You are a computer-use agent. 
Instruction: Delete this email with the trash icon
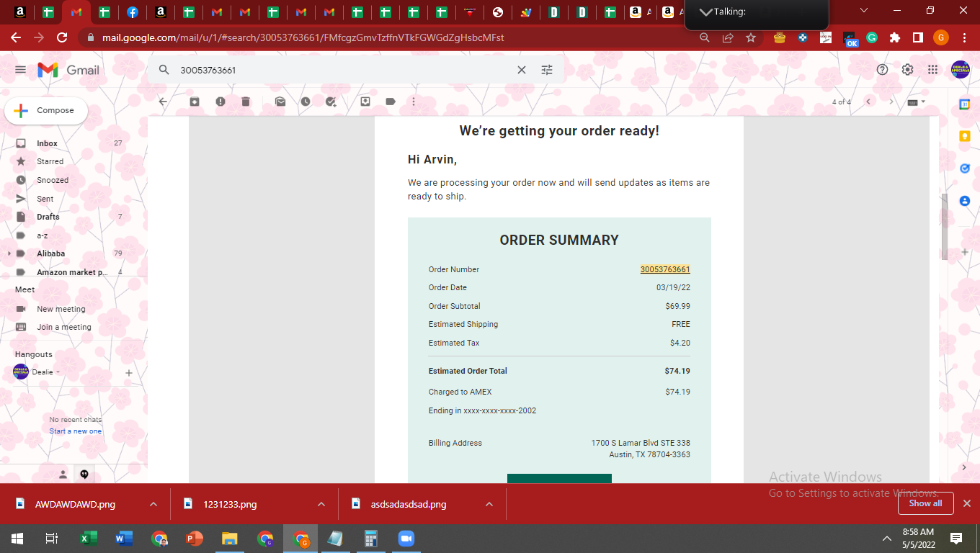246,102
